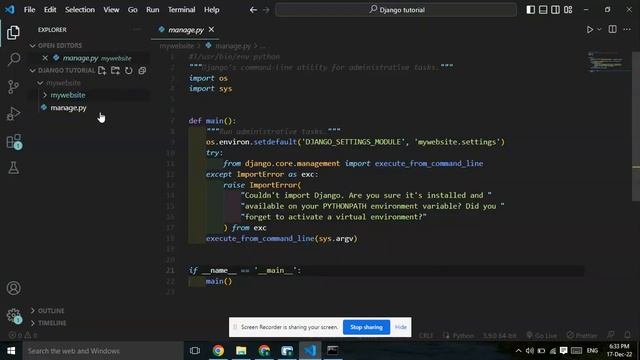Open the Selection menu

(x=80, y=10)
